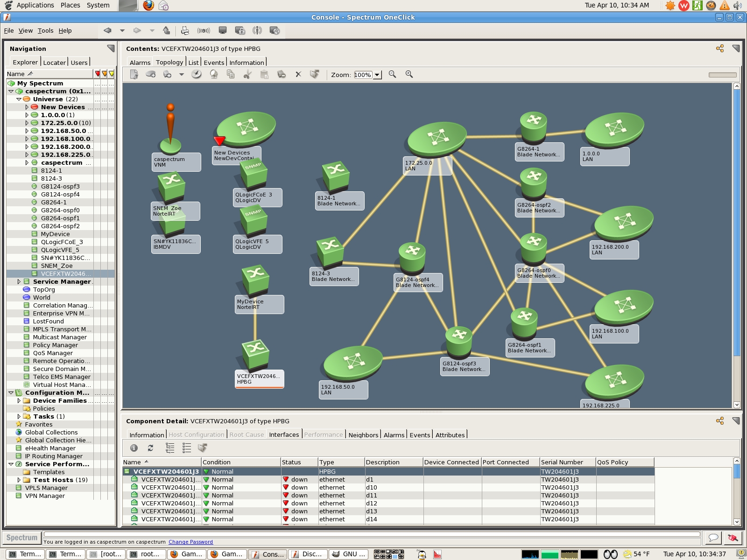Click the Paste icon in the topology toolbar
The image size is (747, 560).
click(x=265, y=75)
